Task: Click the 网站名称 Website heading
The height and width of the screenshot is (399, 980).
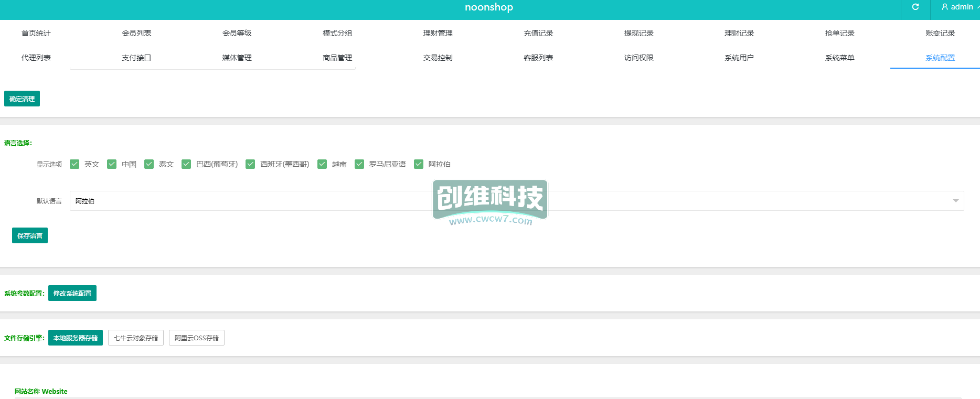Action: click(41, 391)
